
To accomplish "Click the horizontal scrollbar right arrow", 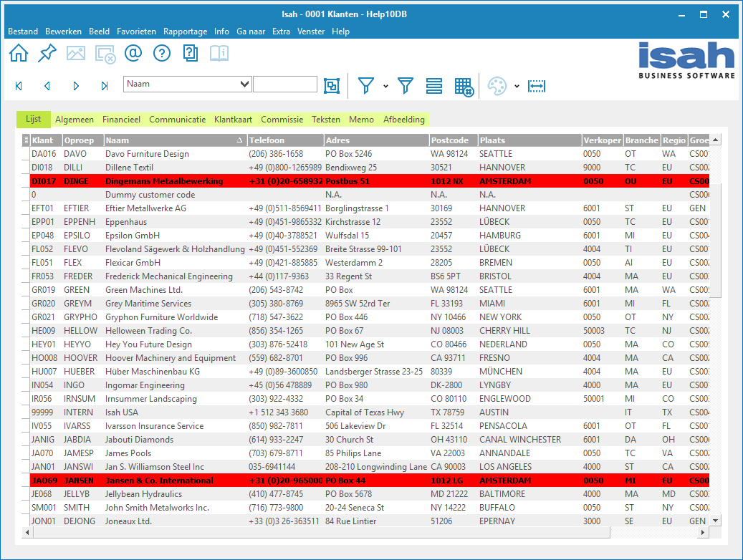I will (x=703, y=533).
